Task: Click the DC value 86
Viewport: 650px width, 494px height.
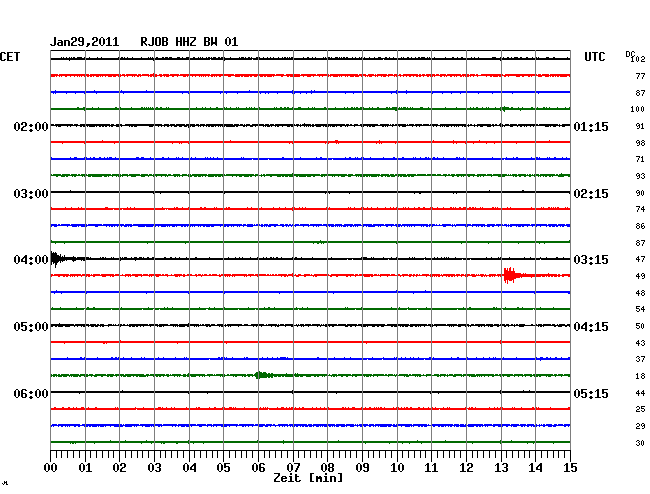Action: (x=640, y=226)
